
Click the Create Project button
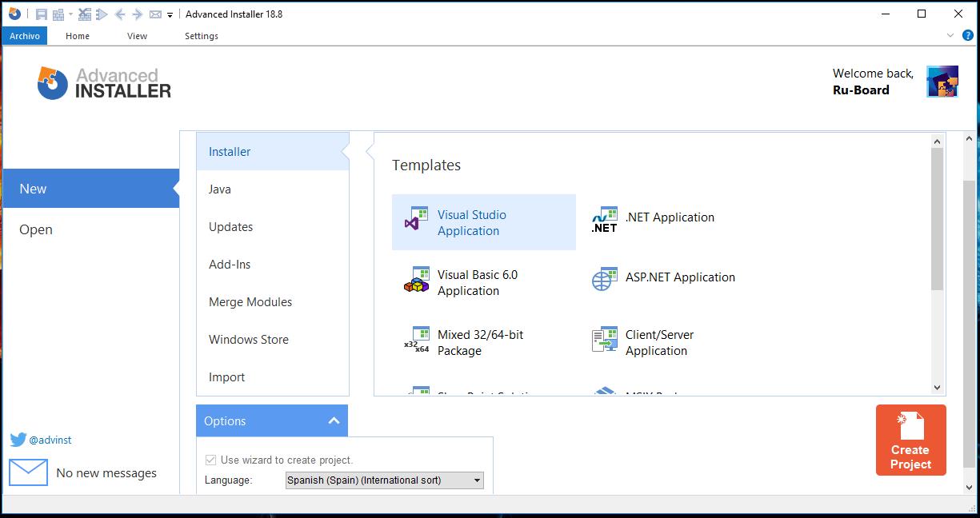[x=911, y=440]
